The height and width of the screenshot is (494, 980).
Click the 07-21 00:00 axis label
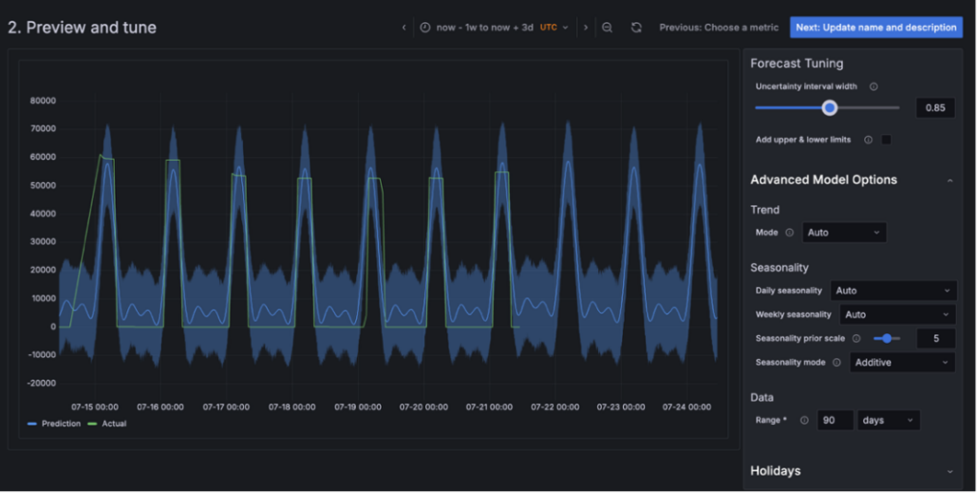pyautogui.click(x=489, y=408)
